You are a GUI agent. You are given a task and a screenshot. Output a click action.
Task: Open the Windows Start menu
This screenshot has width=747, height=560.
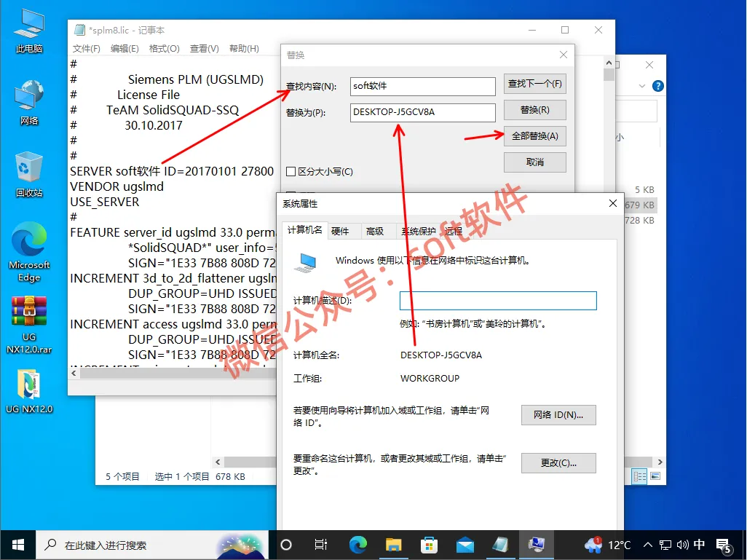tap(18, 545)
